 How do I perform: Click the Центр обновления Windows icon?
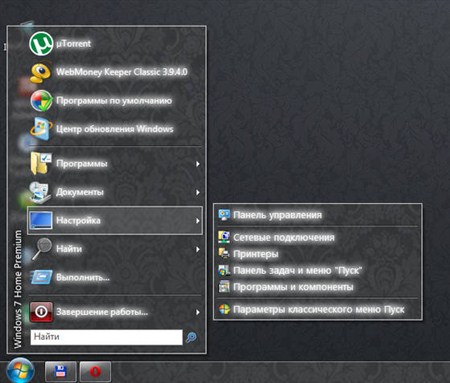click(x=41, y=129)
